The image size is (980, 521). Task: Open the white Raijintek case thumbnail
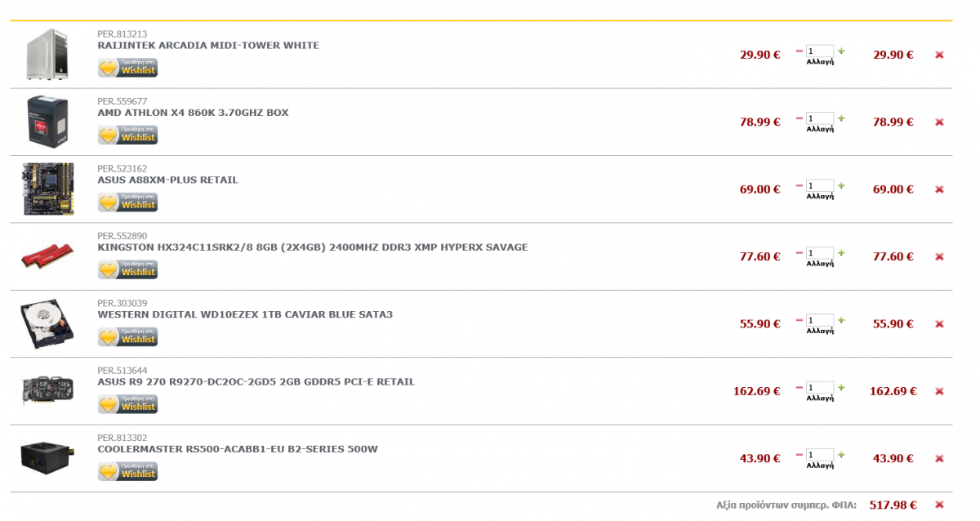[x=45, y=55]
